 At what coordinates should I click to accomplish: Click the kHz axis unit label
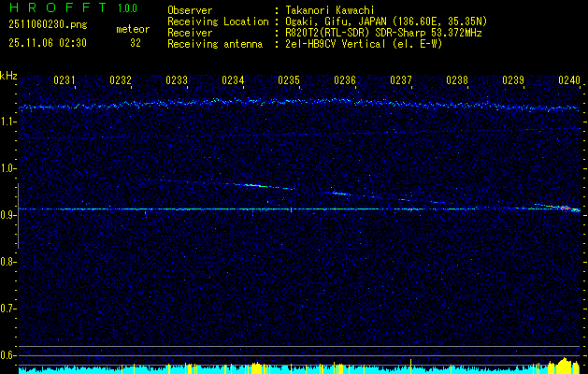8,76
